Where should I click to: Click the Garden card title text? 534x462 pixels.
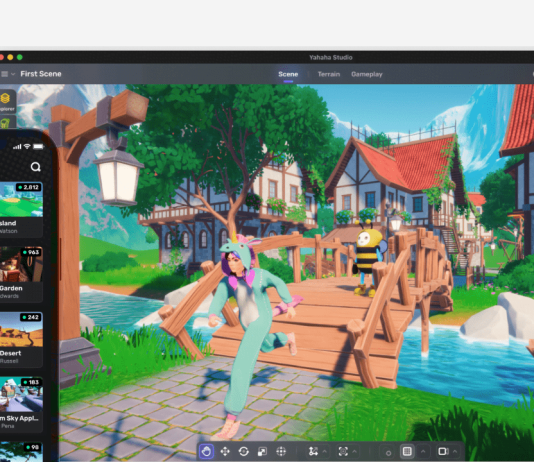point(11,288)
